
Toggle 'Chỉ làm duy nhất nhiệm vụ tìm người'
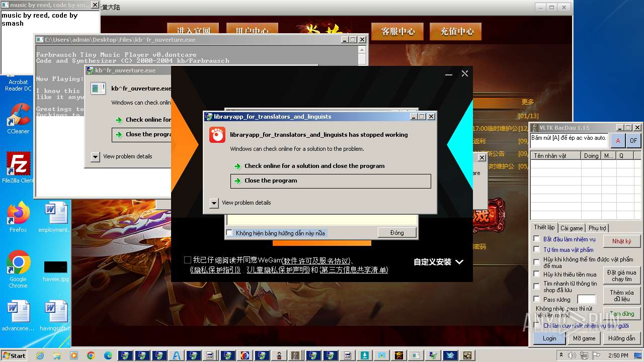point(537,326)
